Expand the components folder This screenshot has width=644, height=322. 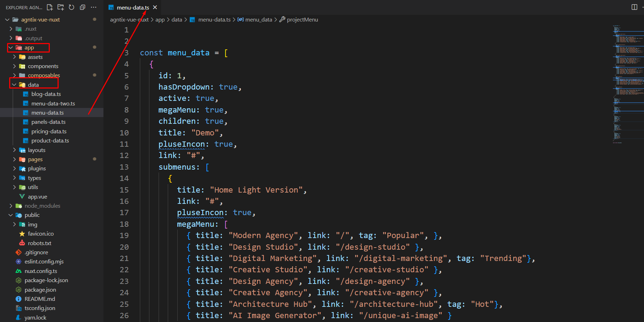14,66
